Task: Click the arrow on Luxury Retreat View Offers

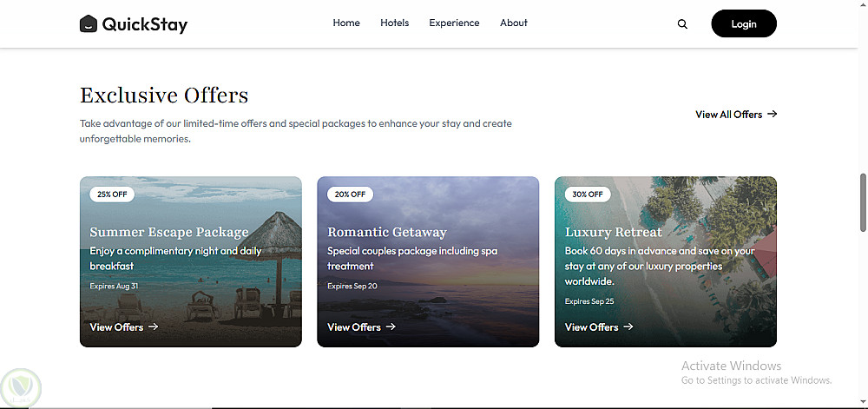Action: [628, 327]
